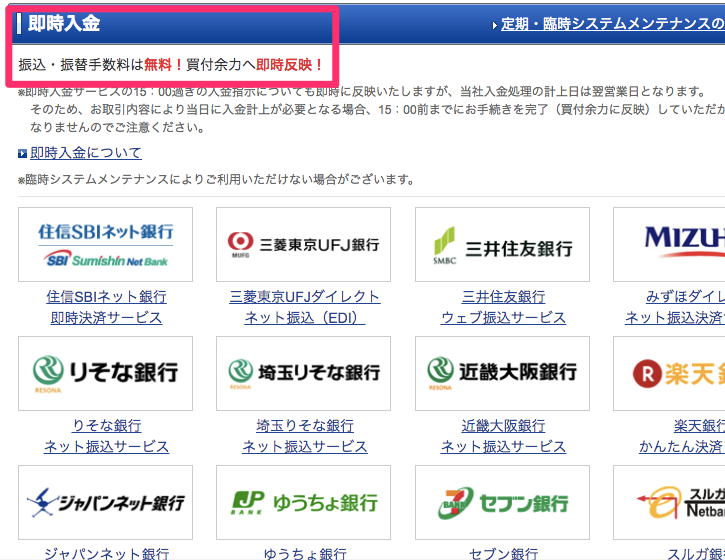Click the arrow icon before the maintenance link
The image size is (725, 560).
495,25
